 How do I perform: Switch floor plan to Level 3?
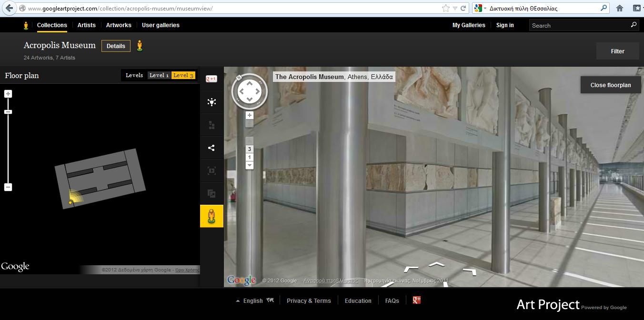tap(183, 75)
